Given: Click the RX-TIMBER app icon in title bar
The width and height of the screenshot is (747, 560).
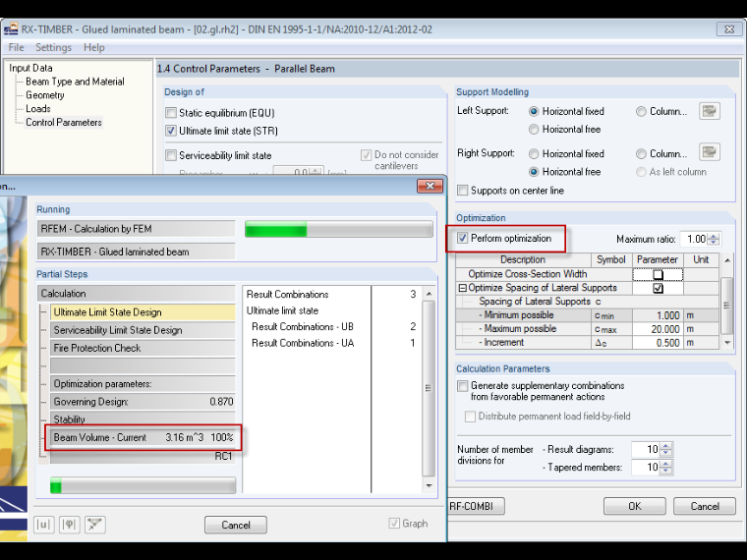Looking at the screenshot, I should click(x=11, y=29).
